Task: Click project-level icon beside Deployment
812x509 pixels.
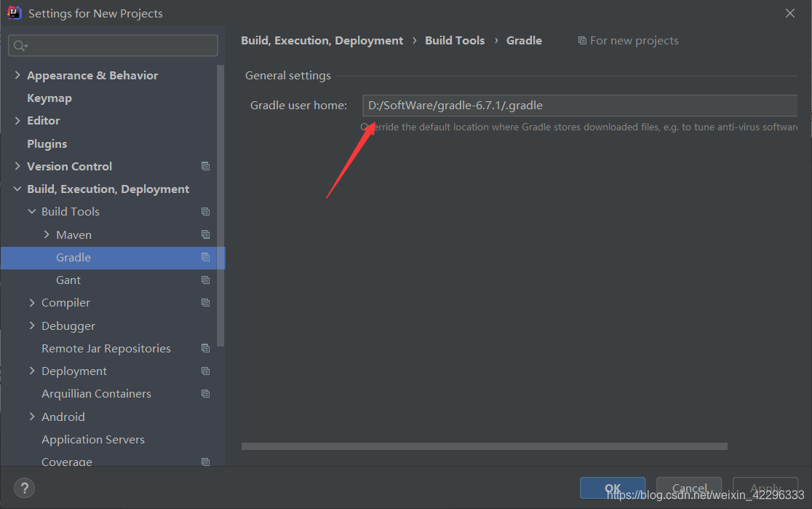Action: point(206,371)
